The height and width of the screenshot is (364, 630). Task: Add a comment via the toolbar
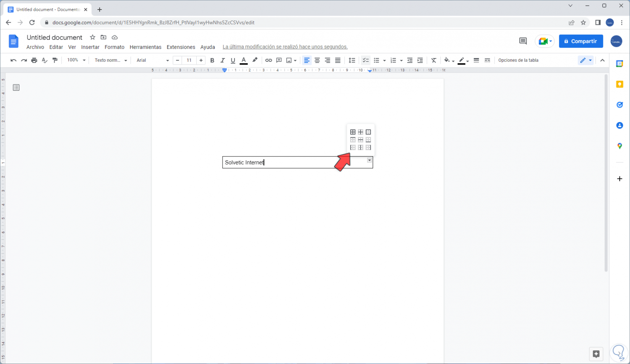click(x=279, y=60)
